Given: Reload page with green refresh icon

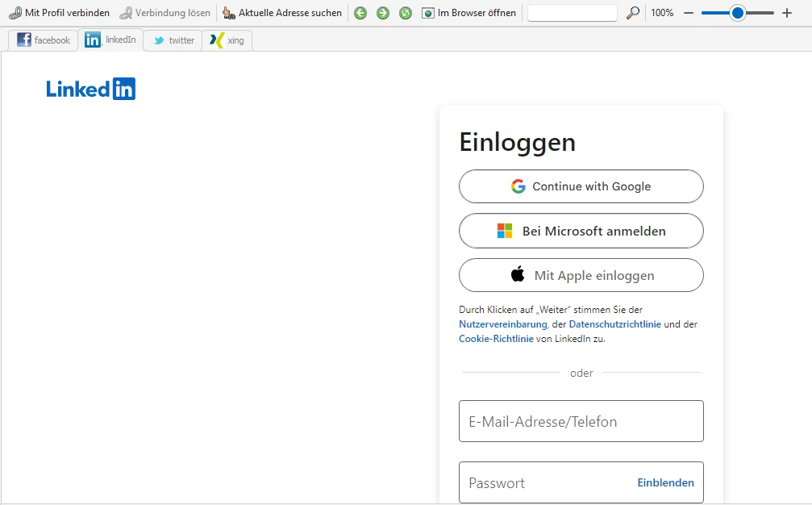Looking at the screenshot, I should point(406,13).
